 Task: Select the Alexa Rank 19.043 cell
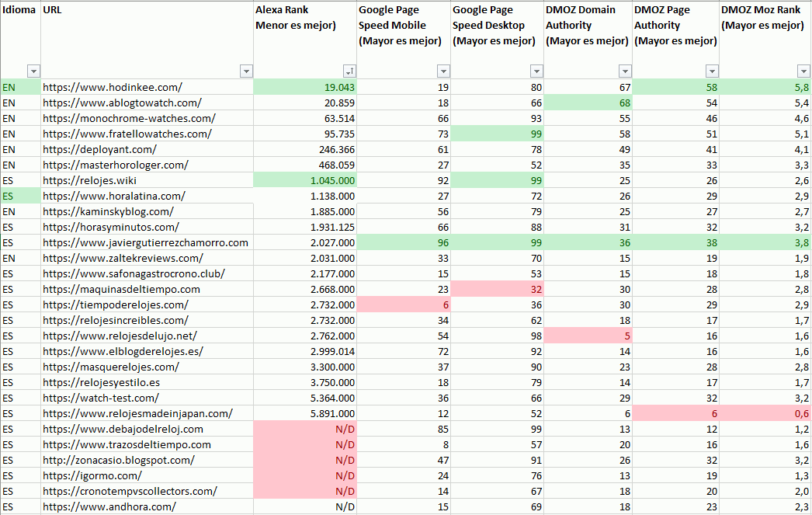[x=305, y=87]
